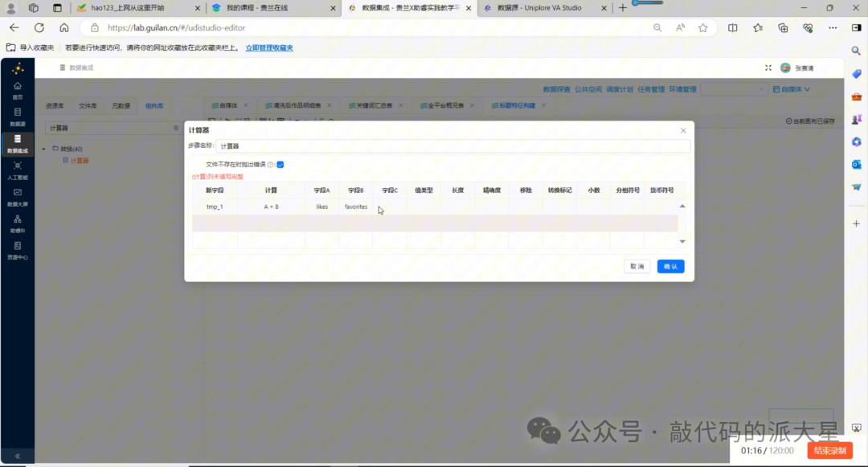This screenshot has height=467, width=868.
Task: Toggle 文件不存在时抛出错误 checkbox
Action: (x=280, y=164)
